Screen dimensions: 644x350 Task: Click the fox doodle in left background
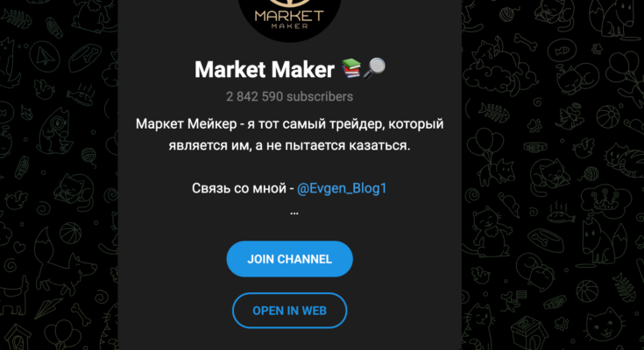67,262
